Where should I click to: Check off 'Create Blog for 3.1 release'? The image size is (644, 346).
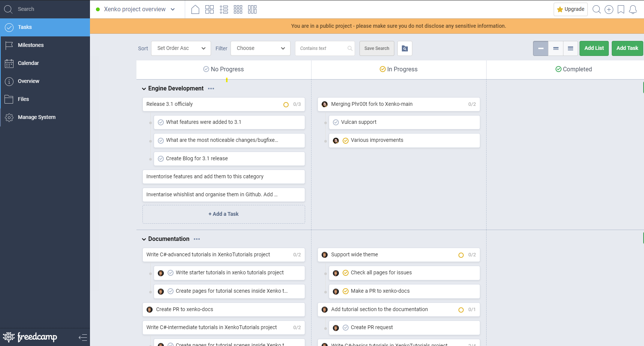pos(161,159)
